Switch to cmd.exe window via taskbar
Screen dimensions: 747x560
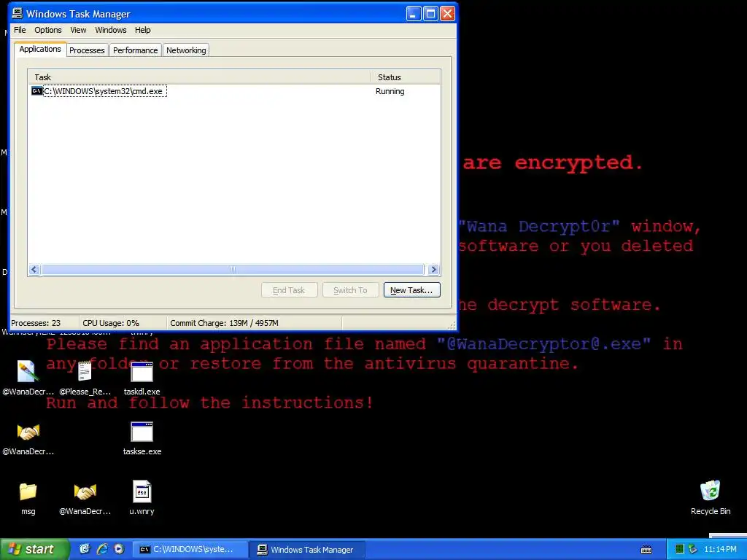point(190,550)
